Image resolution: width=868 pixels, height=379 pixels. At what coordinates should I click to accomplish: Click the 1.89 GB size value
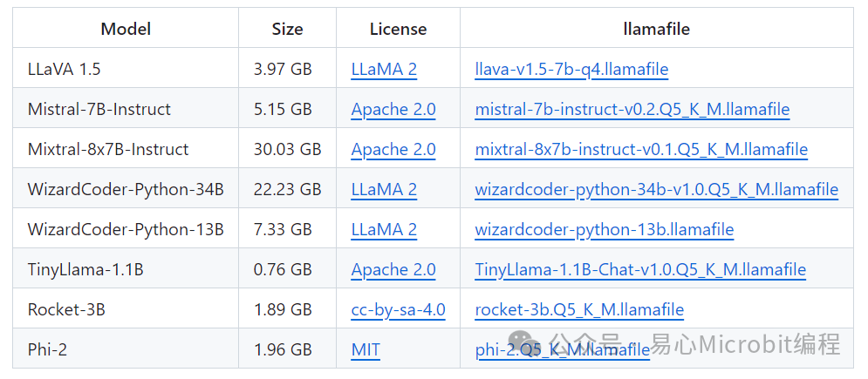click(283, 309)
